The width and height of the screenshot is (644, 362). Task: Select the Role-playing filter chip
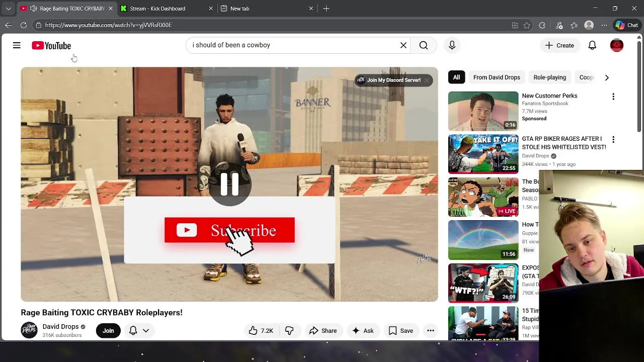(549, 77)
